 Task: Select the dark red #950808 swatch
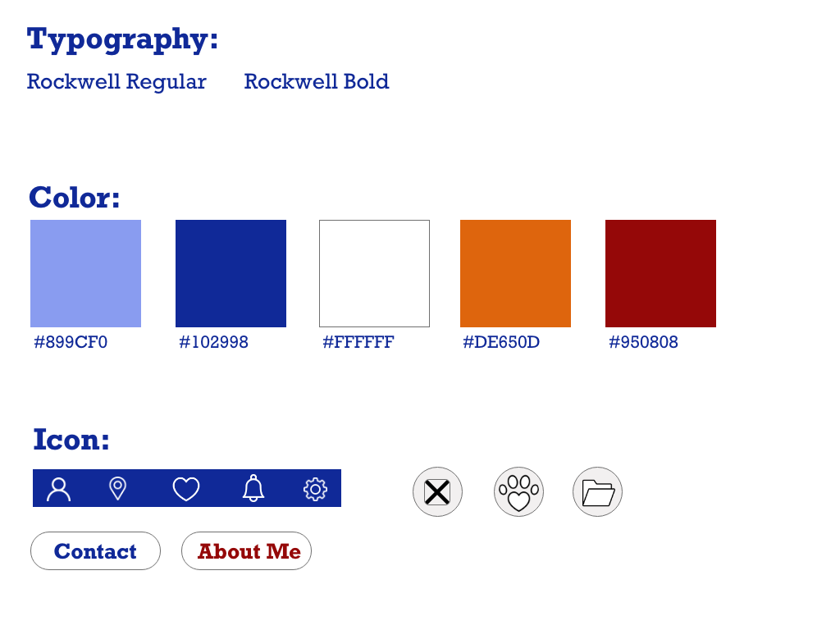660,273
